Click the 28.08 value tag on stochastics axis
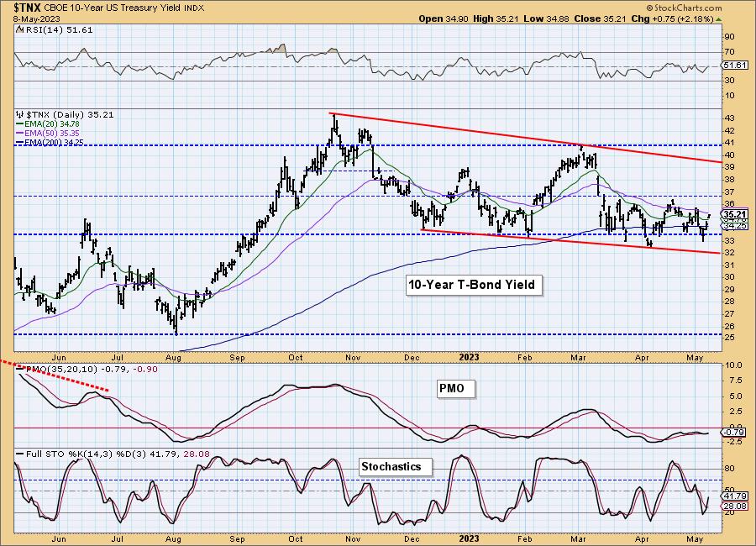756x546 pixels. click(735, 506)
